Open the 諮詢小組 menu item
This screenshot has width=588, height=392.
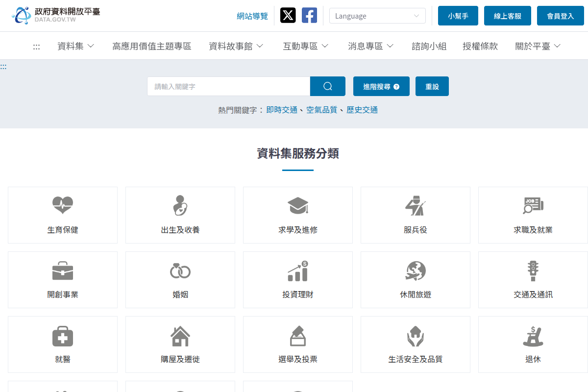(429, 46)
